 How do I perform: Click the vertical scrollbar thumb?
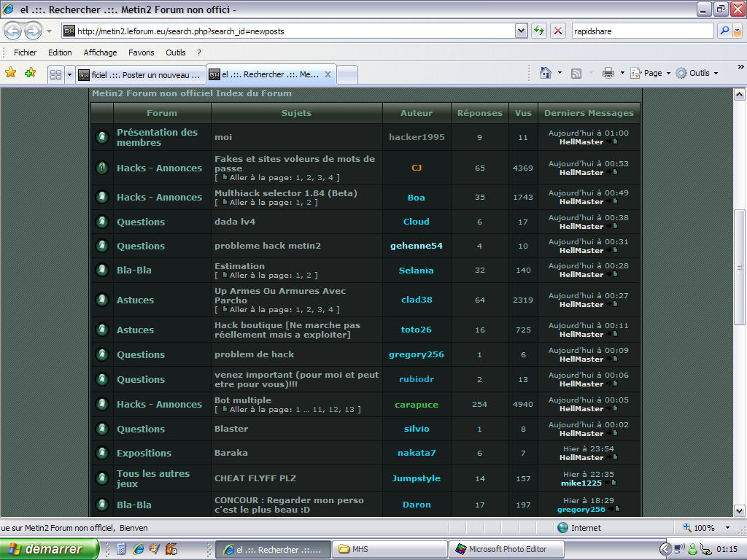click(740, 267)
